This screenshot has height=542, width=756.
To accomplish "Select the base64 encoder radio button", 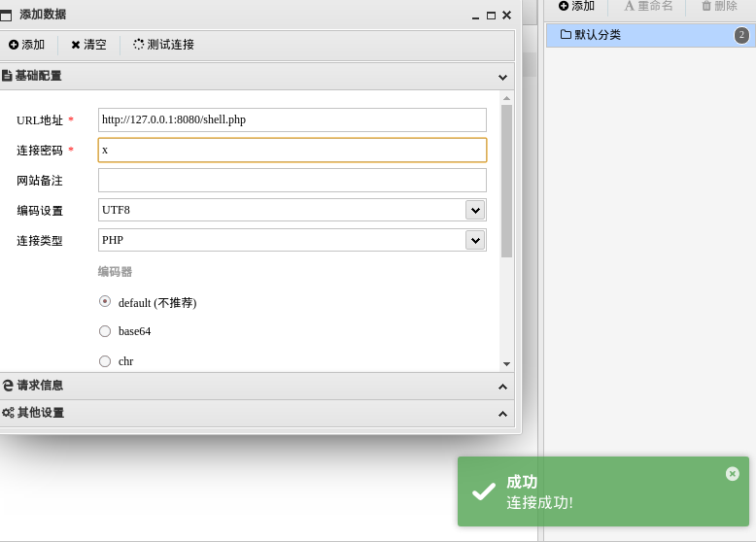I will (105, 331).
